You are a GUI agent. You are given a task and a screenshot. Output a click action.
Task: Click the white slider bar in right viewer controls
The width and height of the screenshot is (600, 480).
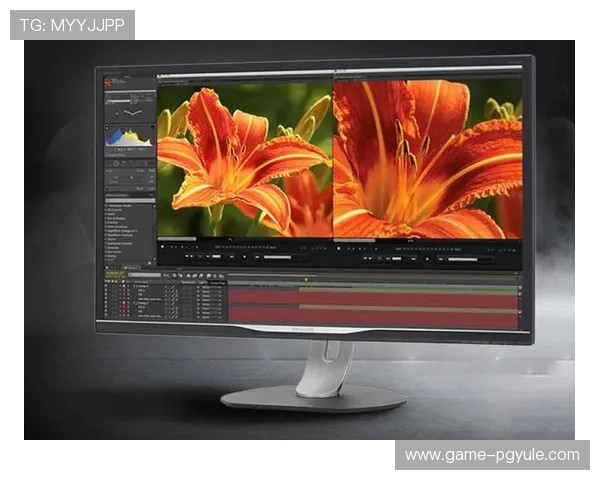coord(463,260)
